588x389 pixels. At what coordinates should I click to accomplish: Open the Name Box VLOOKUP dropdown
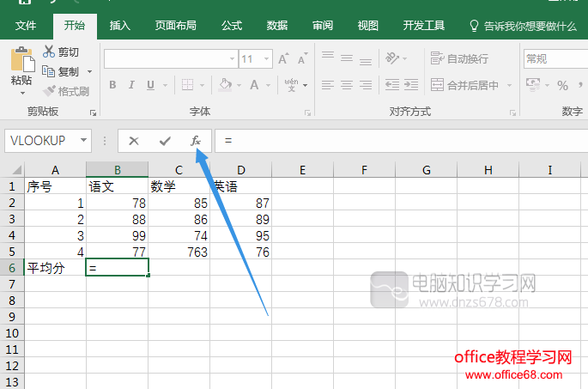[x=83, y=140]
